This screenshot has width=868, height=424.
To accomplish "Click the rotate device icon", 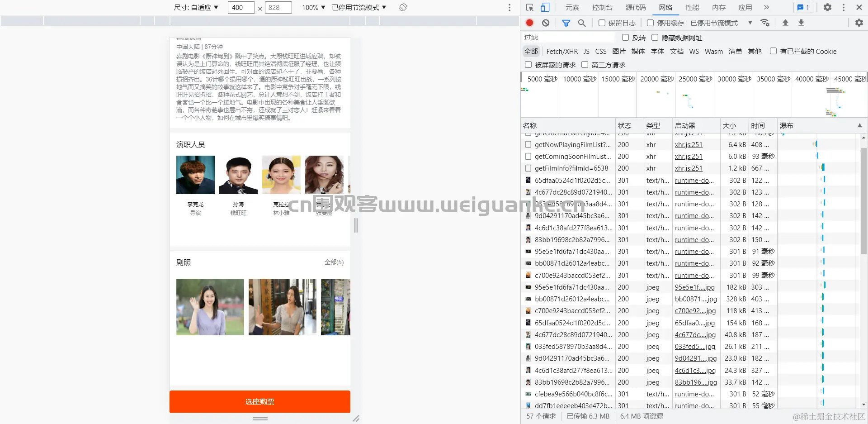I will [403, 7].
